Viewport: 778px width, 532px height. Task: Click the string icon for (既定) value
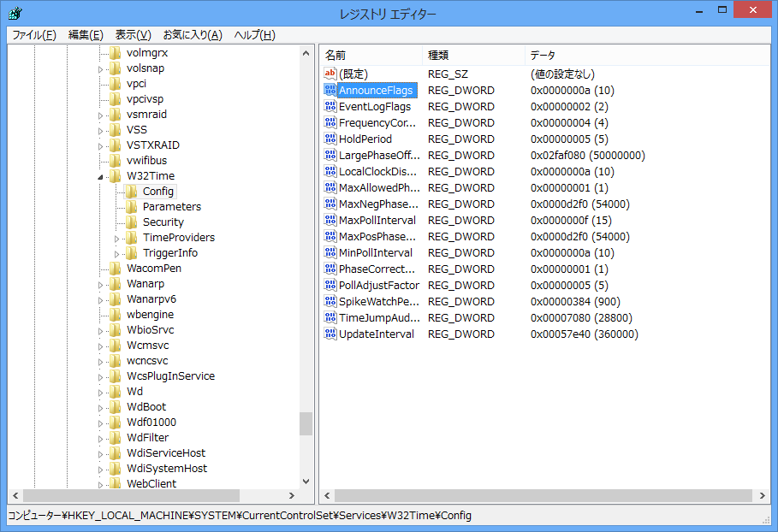pyautogui.click(x=330, y=74)
